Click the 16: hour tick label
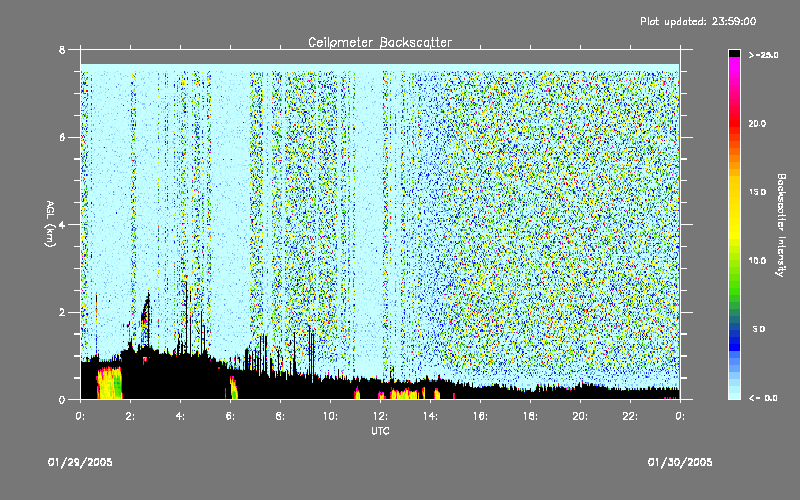Image resolution: width=800 pixels, height=500 pixels. [x=480, y=416]
